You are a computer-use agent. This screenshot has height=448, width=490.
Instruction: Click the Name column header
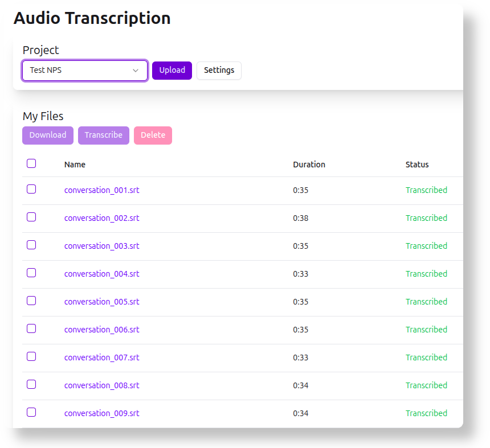[x=75, y=165]
